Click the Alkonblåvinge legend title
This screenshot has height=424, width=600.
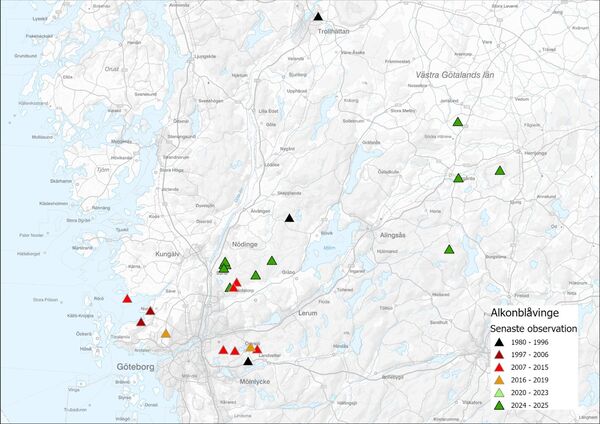[523, 311]
